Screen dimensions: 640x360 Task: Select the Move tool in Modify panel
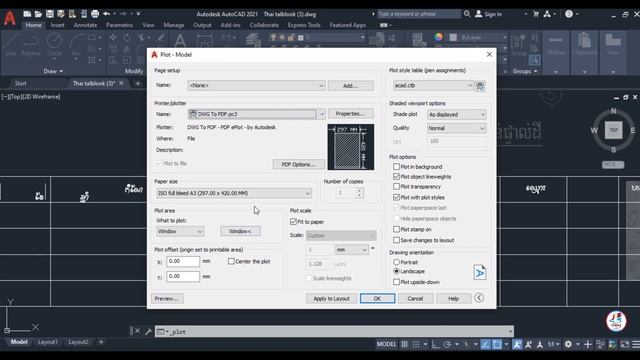(113, 38)
